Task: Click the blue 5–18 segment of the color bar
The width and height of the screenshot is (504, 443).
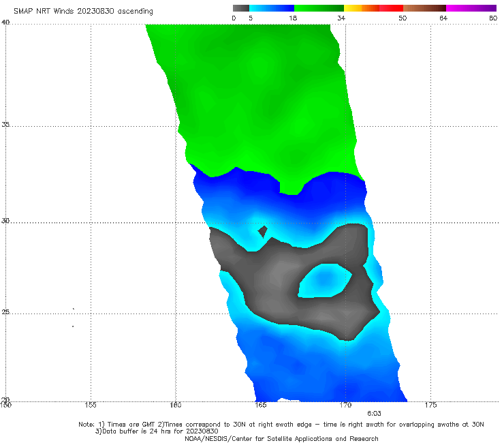Action: coord(272,8)
